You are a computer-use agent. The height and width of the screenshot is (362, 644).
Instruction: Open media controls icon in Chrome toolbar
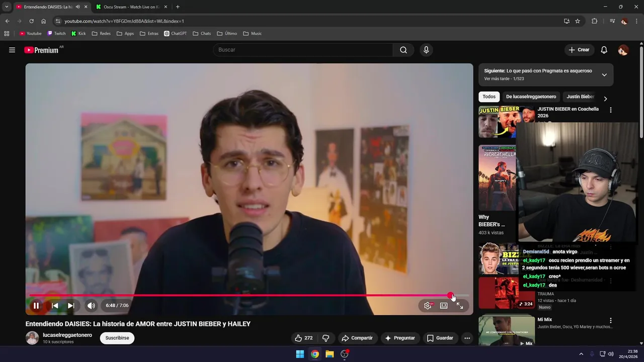(x=612, y=21)
